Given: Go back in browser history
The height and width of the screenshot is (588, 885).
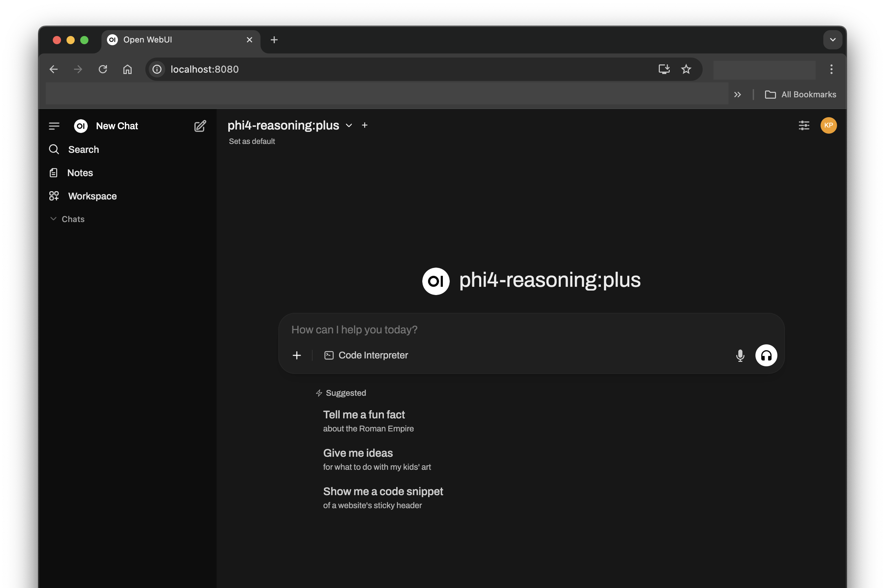Looking at the screenshot, I should click(x=53, y=69).
